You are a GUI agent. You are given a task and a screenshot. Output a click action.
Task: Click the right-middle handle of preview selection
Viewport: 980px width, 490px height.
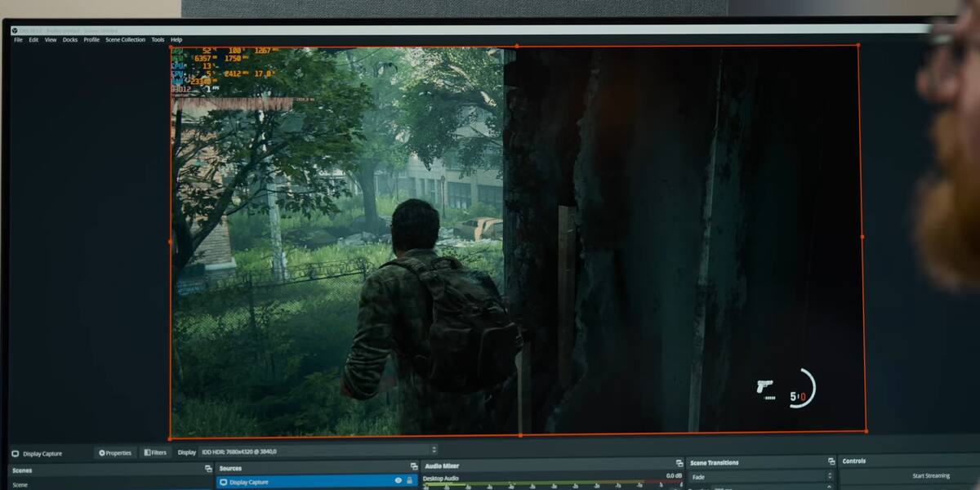tap(862, 237)
